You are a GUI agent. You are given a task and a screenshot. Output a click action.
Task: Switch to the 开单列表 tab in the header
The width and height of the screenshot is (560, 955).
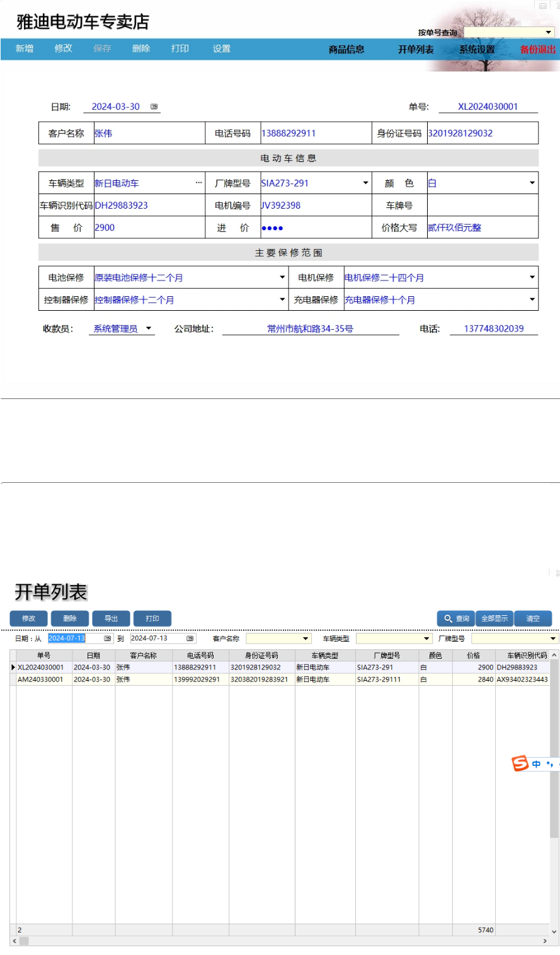(416, 49)
